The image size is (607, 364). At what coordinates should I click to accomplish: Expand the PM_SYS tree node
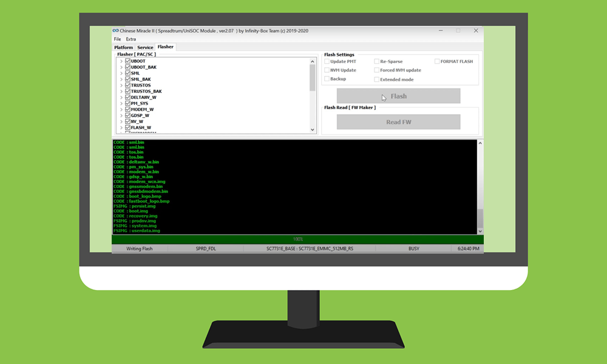tap(121, 103)
